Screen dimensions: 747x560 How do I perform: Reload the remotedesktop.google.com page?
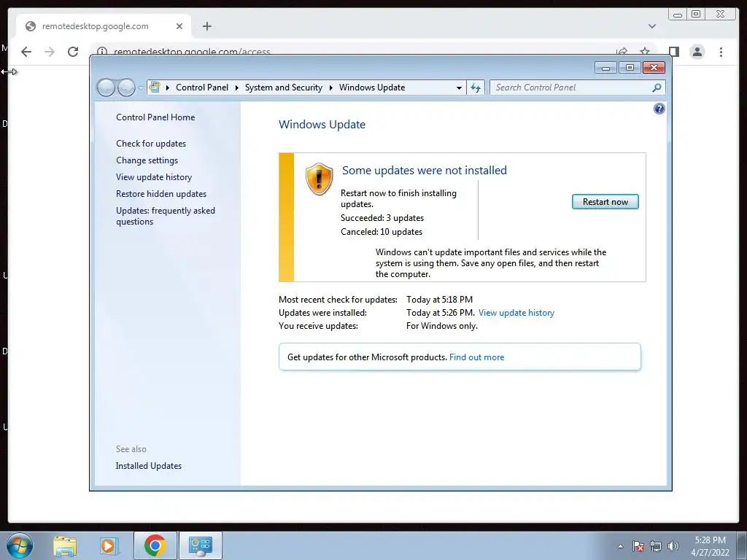click(x=73, y=52)
